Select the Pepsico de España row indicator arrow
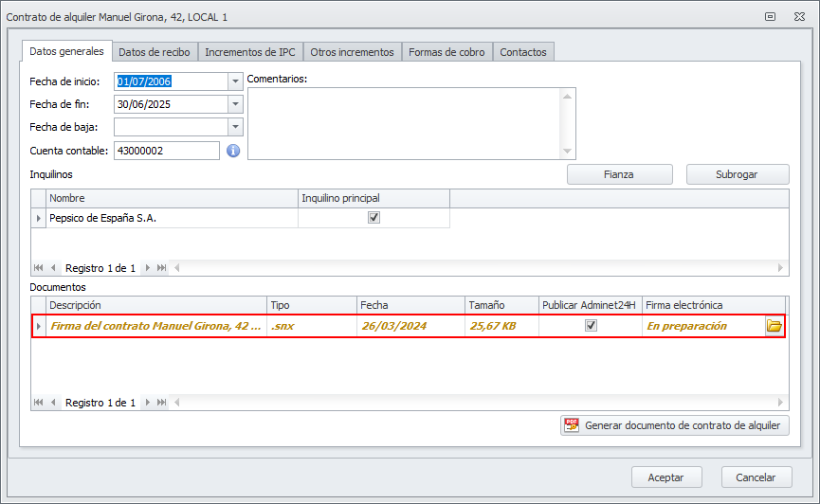The image size is (820, 504). click(38, 218)
